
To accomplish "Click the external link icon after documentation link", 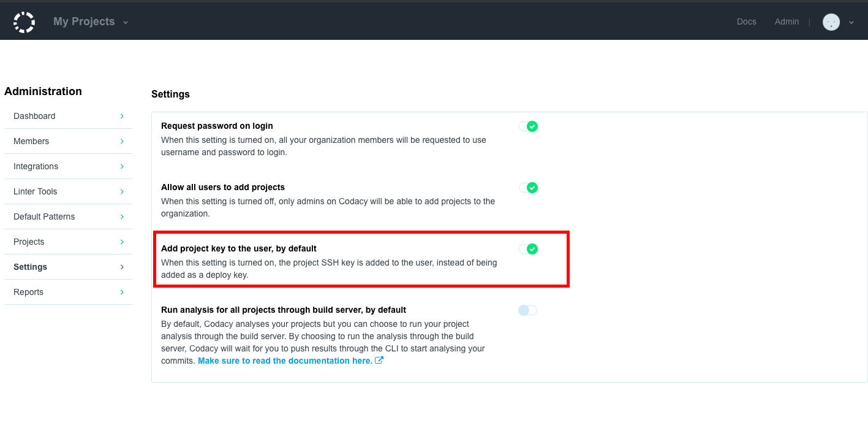I will [x=379, y=361].
